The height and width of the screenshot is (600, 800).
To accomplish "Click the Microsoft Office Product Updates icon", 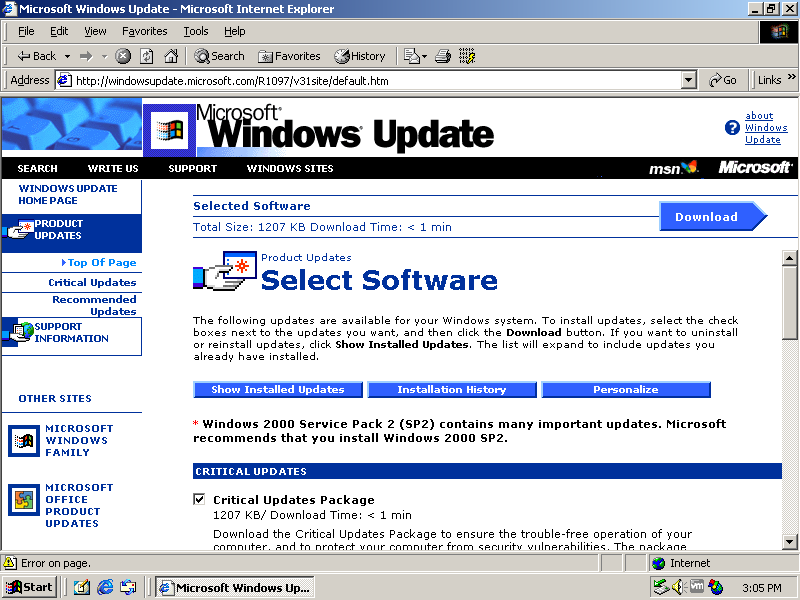I will coord(24,500).
